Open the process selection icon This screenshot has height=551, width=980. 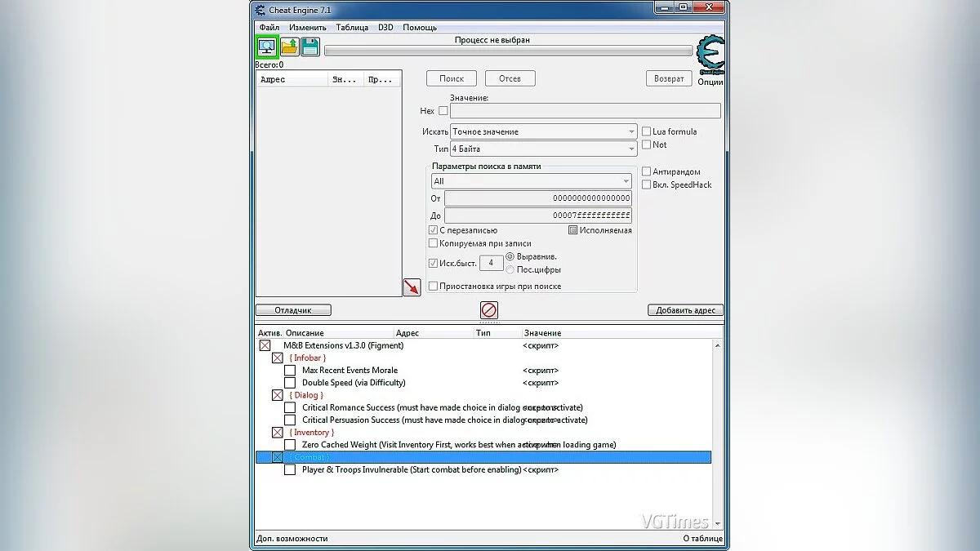[267, 47]
